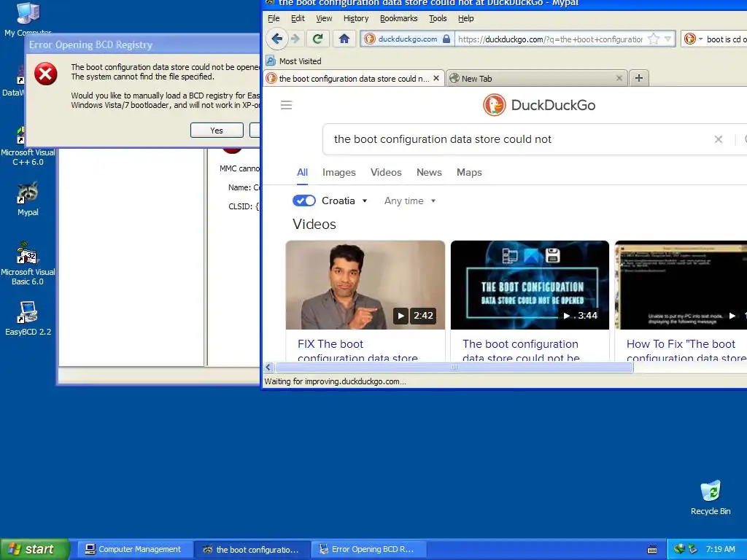747x560 pixels.
Task: Click the padlock icon in the address bar
Action: (x=446, y=39)
